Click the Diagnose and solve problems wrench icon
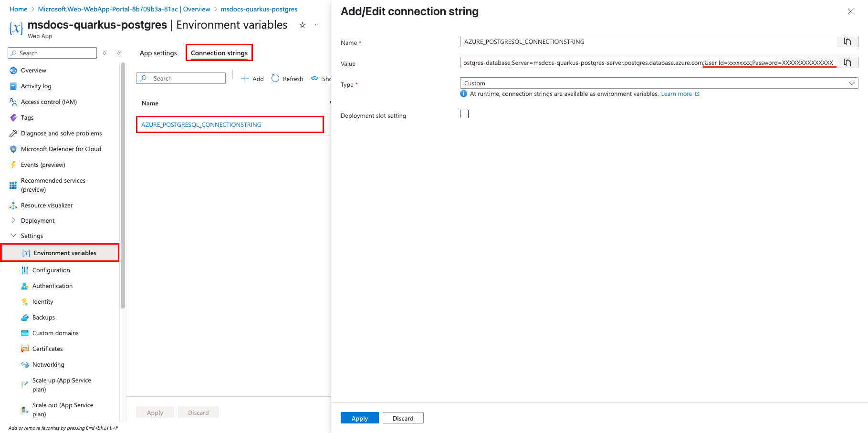Viewport: 868px width, 433px height. coord(13,134)
